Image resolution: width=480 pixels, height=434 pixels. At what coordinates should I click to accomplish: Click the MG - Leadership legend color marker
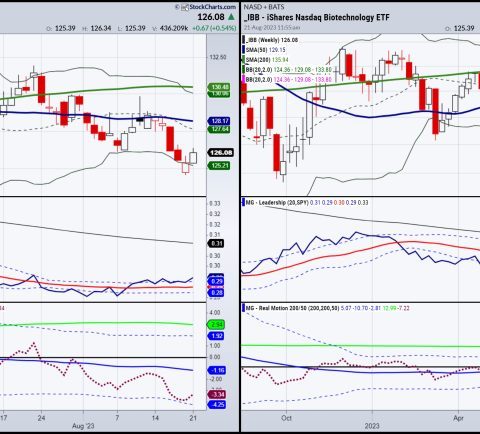243,202
